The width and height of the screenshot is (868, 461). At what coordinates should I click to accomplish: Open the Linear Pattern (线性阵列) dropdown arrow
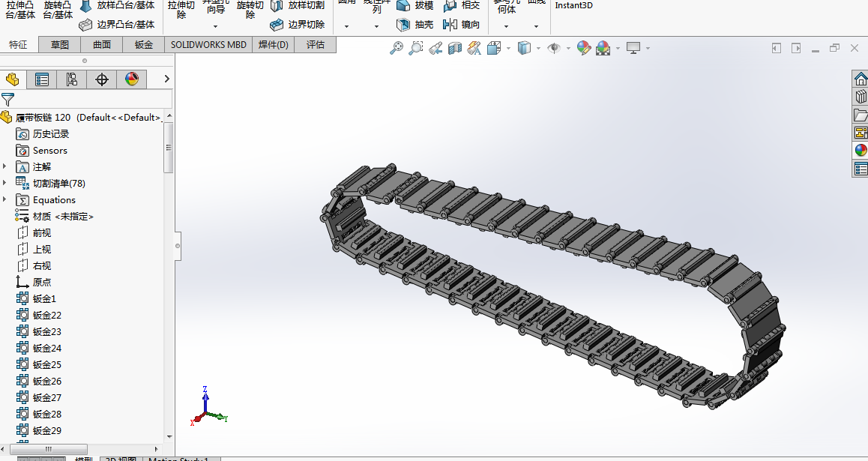(376, 26)
